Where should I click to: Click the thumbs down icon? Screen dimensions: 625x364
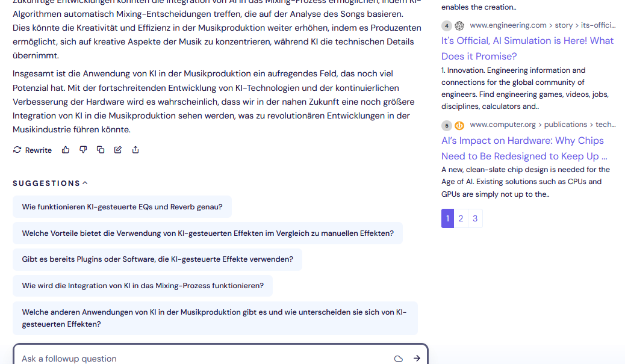click(83, 150)
